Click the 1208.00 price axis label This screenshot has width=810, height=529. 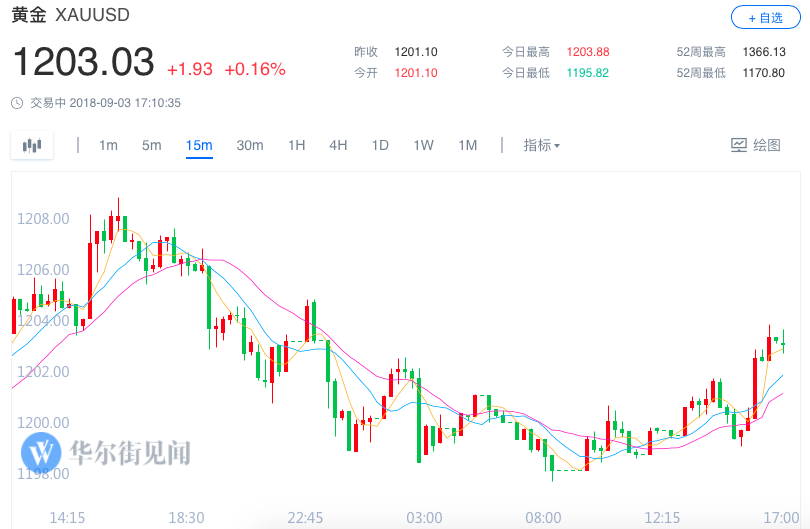[43, 219]
